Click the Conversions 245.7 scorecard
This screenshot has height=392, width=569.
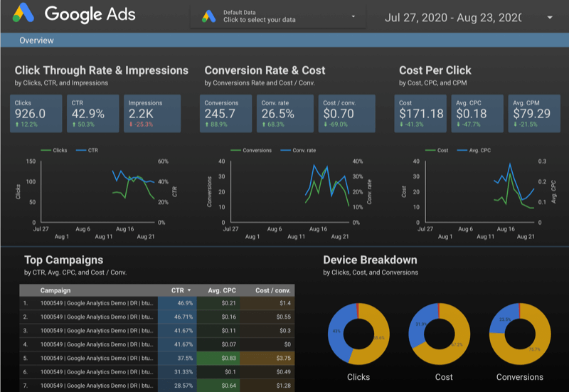pyautogui.click(x=225, y=114)
